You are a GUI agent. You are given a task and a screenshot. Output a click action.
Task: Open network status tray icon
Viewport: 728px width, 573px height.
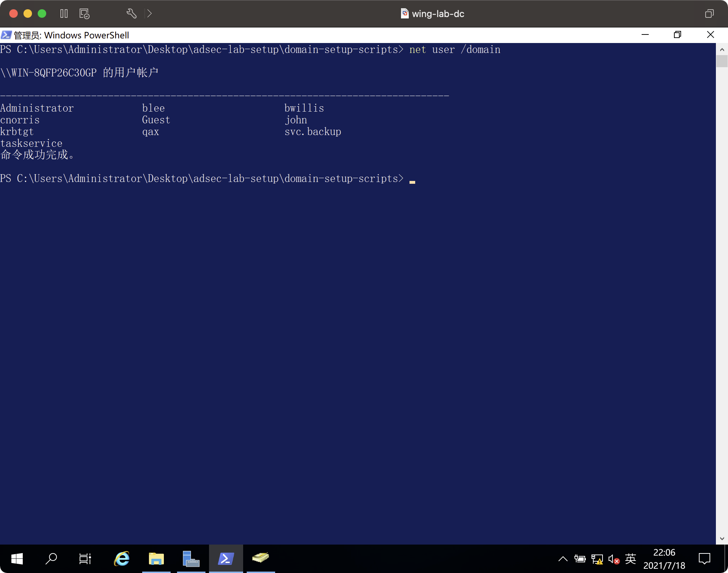point(597,559)
